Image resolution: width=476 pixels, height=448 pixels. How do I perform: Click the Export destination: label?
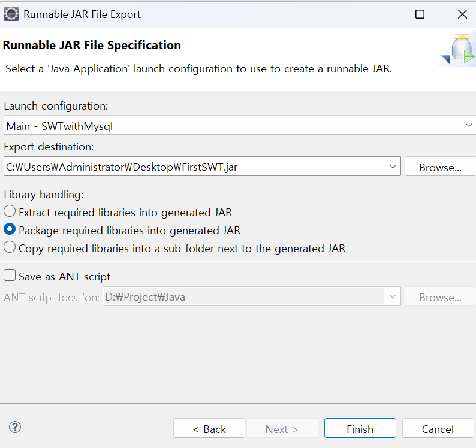[x=49, y=147]
